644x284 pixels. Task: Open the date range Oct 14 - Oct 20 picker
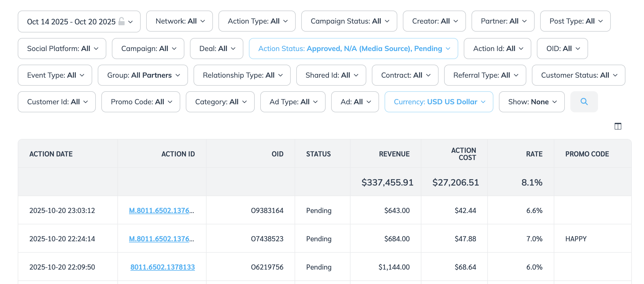[79, 22]
